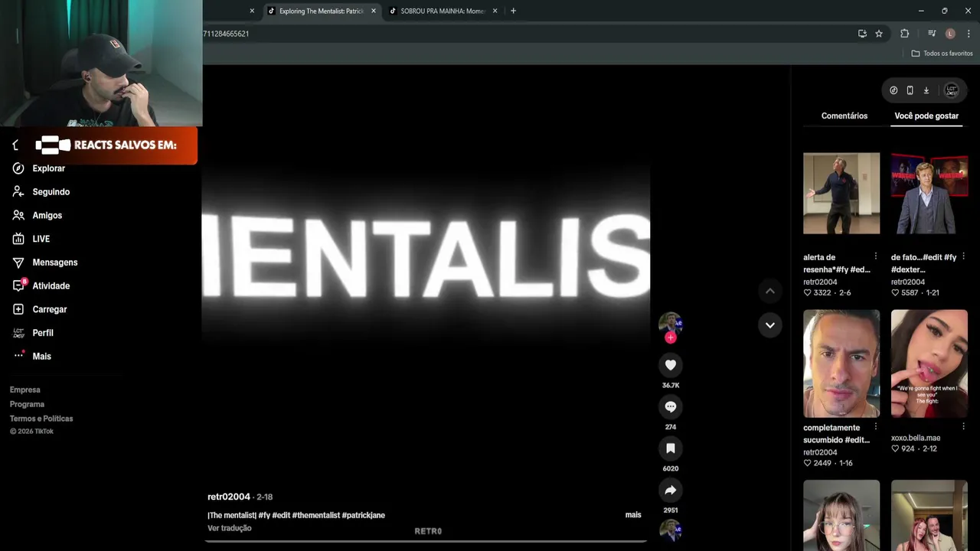Image resolution: width=980 pixels, height=551 pixels.
Task: Follow the creator with the pink plus badge
Action: 671,337
